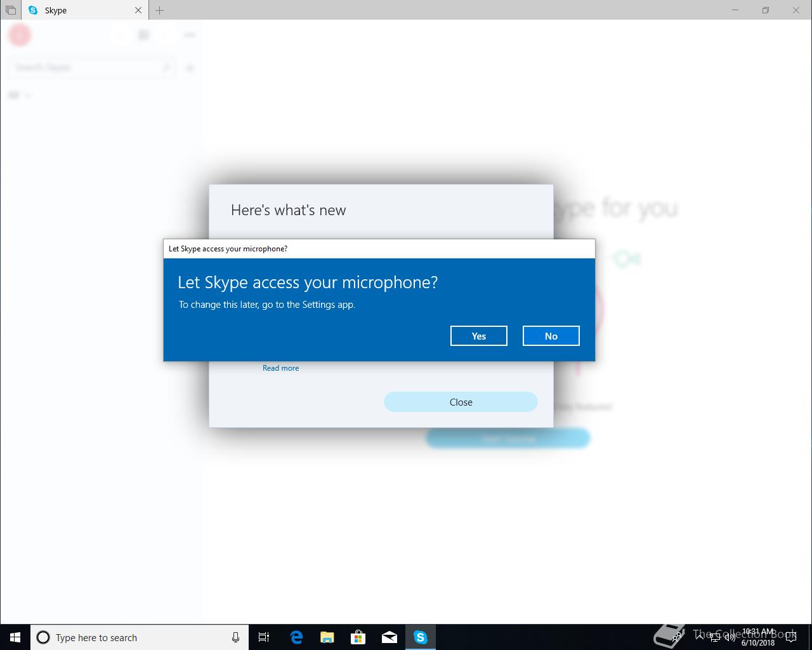
Task: Activate taskbar microphone voice search
Action: tap(235, 637)
